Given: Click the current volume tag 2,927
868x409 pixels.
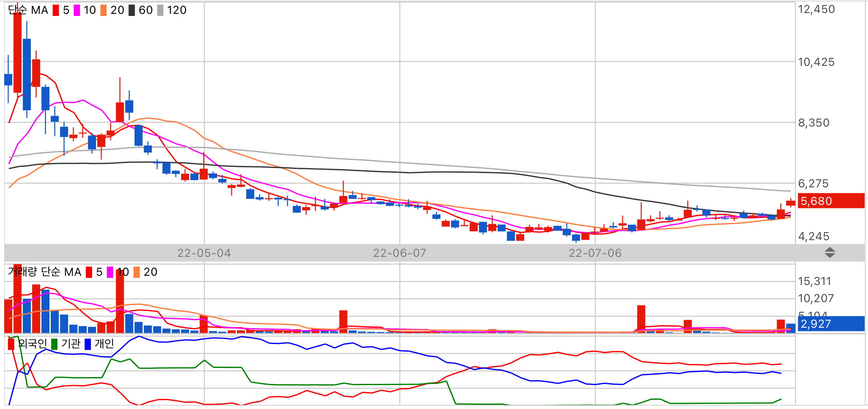Looking at the screenshot, I should click(x=831, y=324).
